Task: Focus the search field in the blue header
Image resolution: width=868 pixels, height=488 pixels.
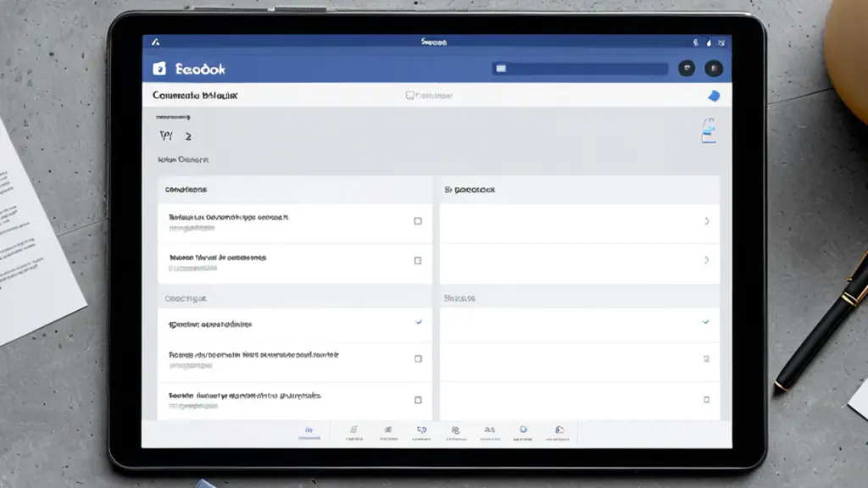Action: coord(580,69)
